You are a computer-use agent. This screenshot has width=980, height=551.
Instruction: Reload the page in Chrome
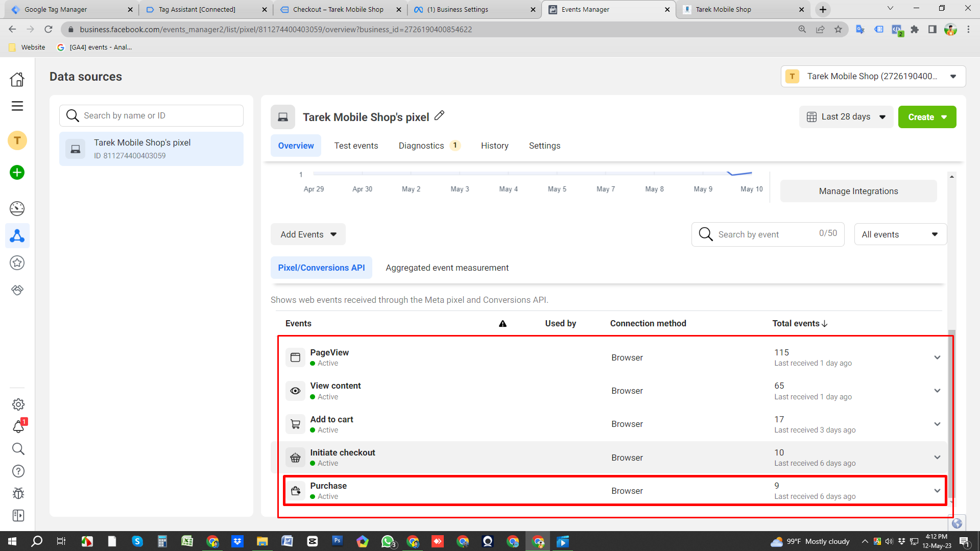(x=49, y=29)
